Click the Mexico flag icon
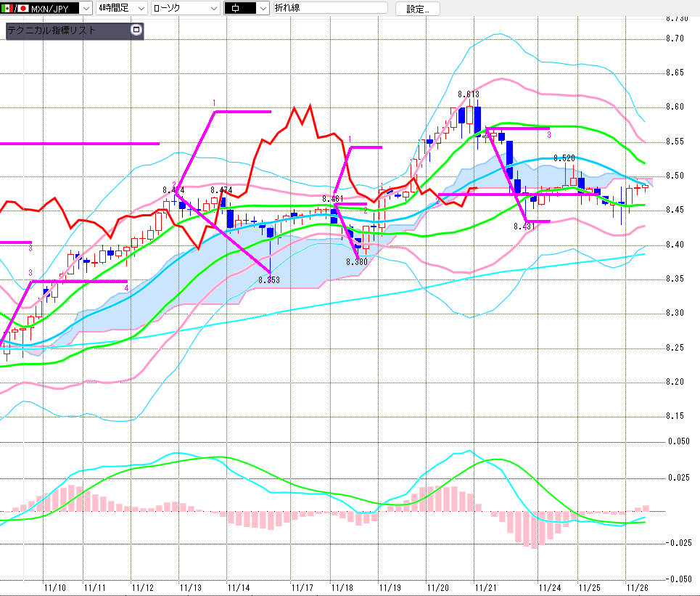The width and height of the screenshot is (700, 596). point(8,9)
